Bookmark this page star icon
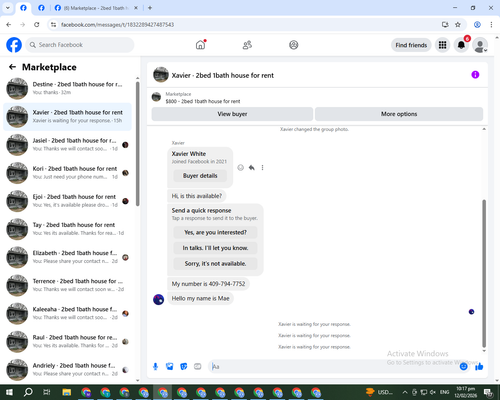Image resolution: width=500 pixels, height=400 pixels. 458,25
